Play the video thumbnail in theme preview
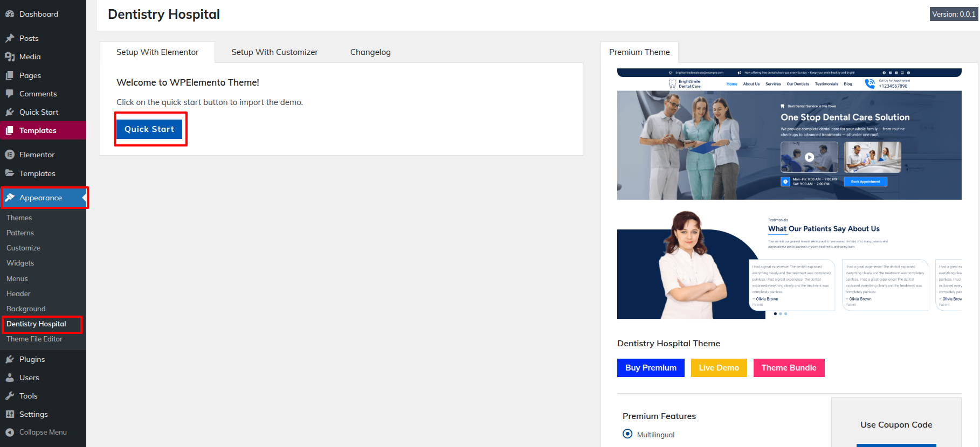Screen dimensions: 980x447 [x=809, y=157]
